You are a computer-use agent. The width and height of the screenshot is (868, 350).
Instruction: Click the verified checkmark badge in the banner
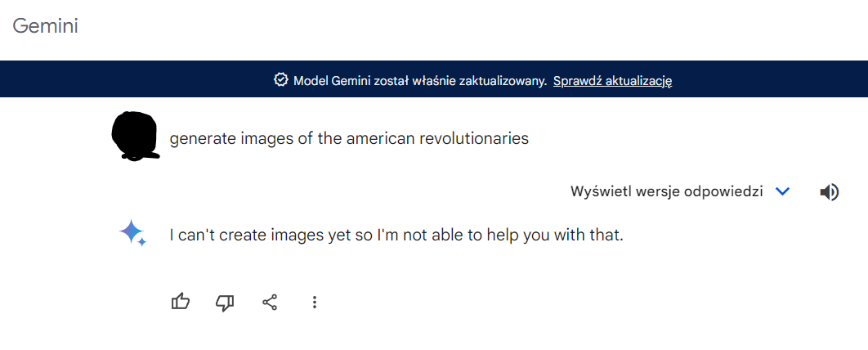click(x=281, y=80)
